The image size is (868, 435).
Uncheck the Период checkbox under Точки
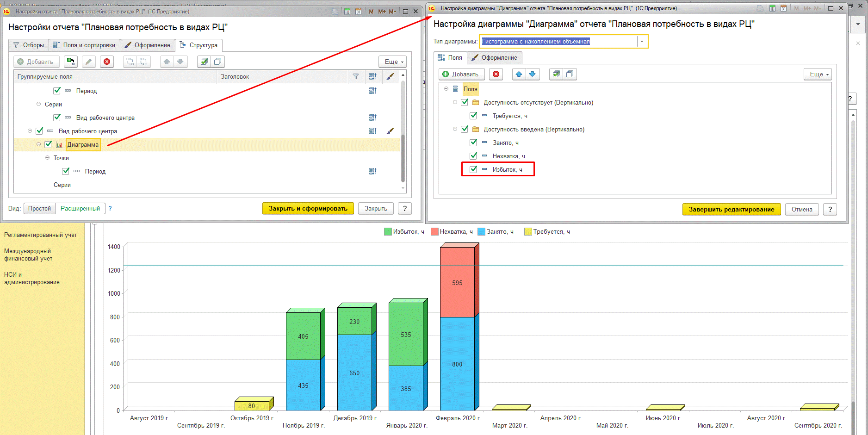coord(66,171)
